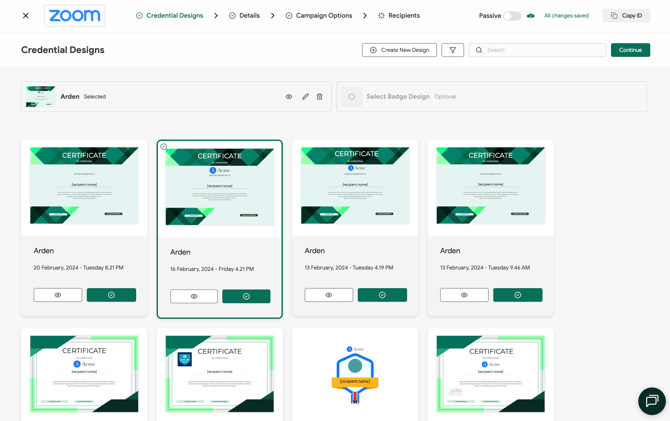Select the Arden design dated 16 February
670x421 pixels.
(x=247, y=296)
